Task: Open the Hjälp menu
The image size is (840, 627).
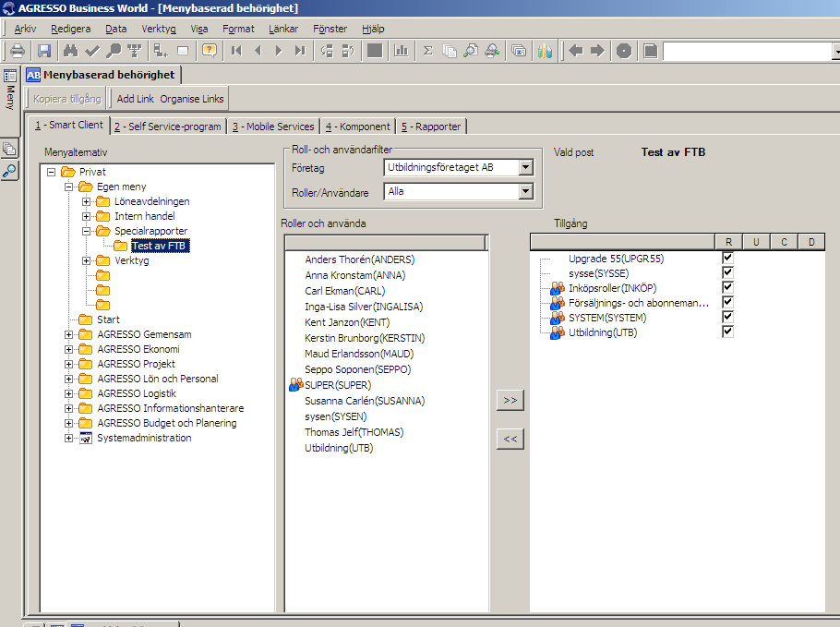Action: (373, 29)
